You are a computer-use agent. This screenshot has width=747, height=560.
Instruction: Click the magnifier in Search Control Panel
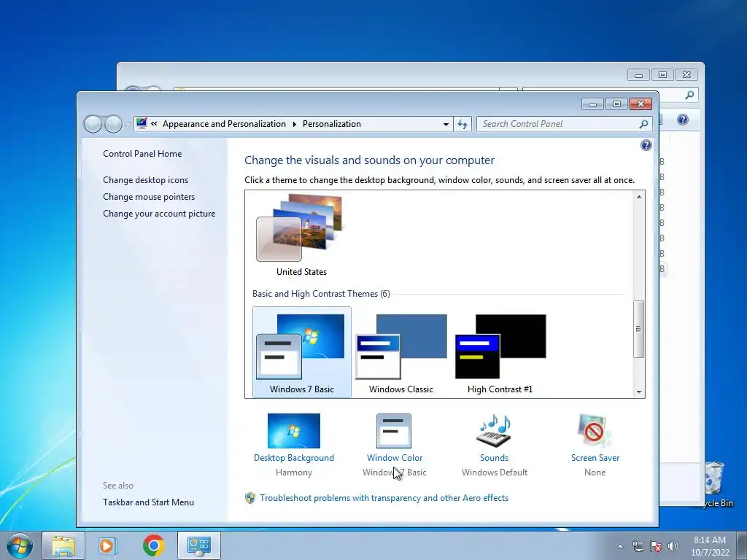point(643,124)
